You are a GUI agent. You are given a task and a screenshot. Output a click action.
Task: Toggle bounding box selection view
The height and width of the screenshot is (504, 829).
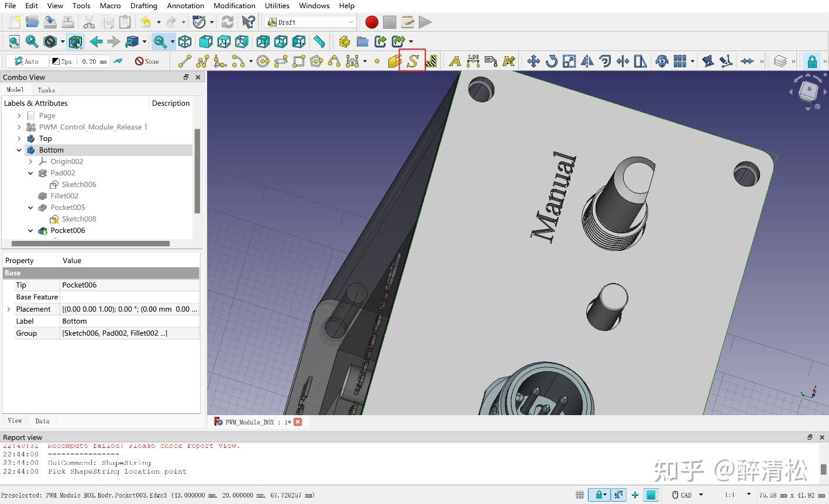coord(75,42)
